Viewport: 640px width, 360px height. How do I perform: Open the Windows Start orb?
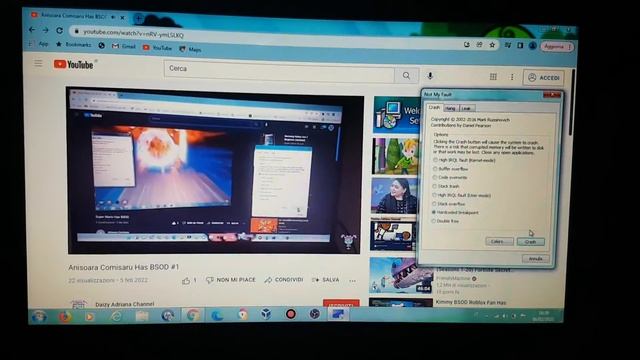tap(39, 316)
